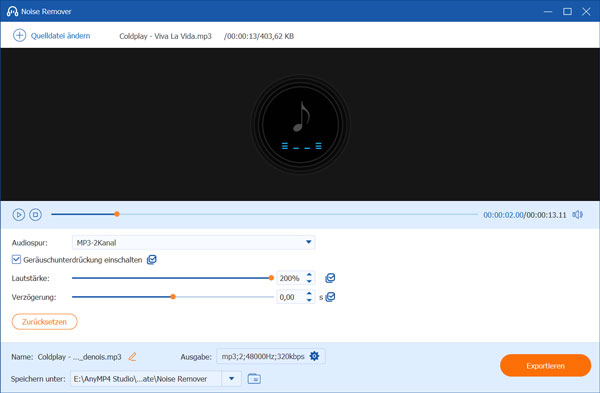Apply noise reduction to all icon
600x393 pixels.
pyautogui.click(x=152, y=260)
